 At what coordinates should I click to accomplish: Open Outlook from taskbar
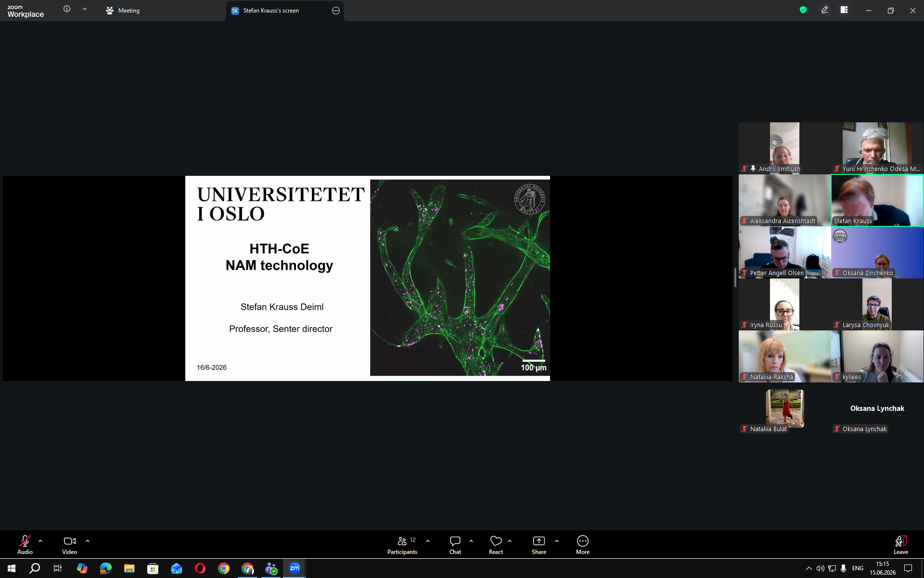[x=176, y=568]
